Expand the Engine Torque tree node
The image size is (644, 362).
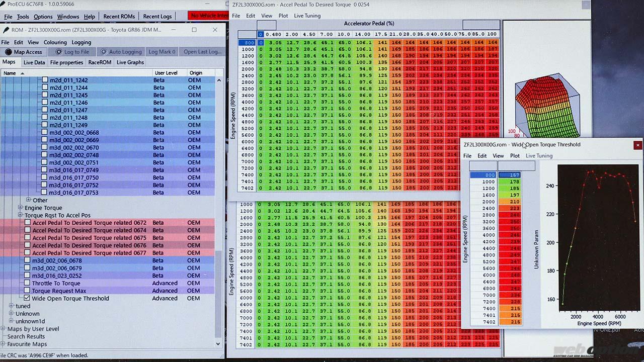[x=21, y=208]
